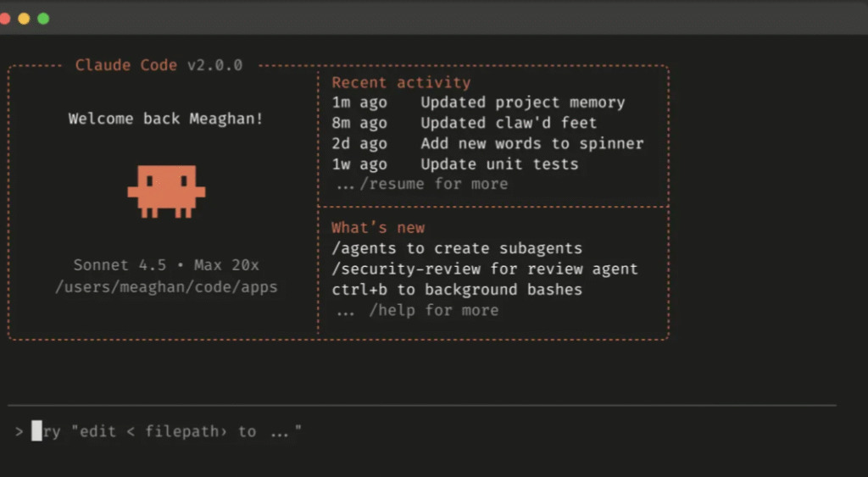
Task: Select the 'Updated claw'd feet' activity entry
Action: tap(509, 123)
